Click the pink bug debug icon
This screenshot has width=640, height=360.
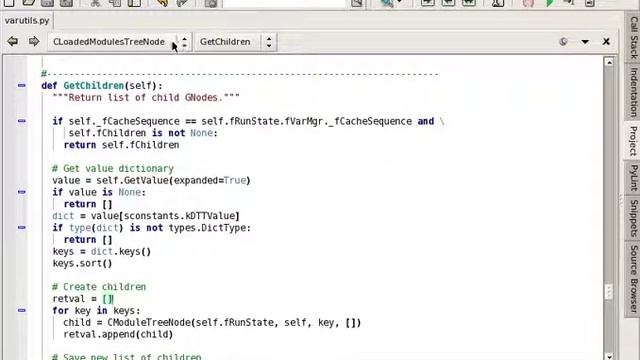coord(528,3)
